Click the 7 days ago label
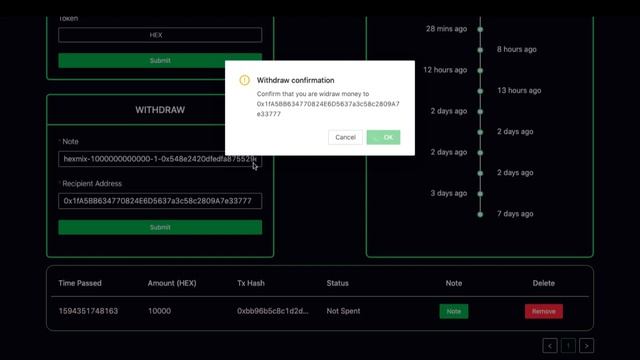 [x=515, y=214]
